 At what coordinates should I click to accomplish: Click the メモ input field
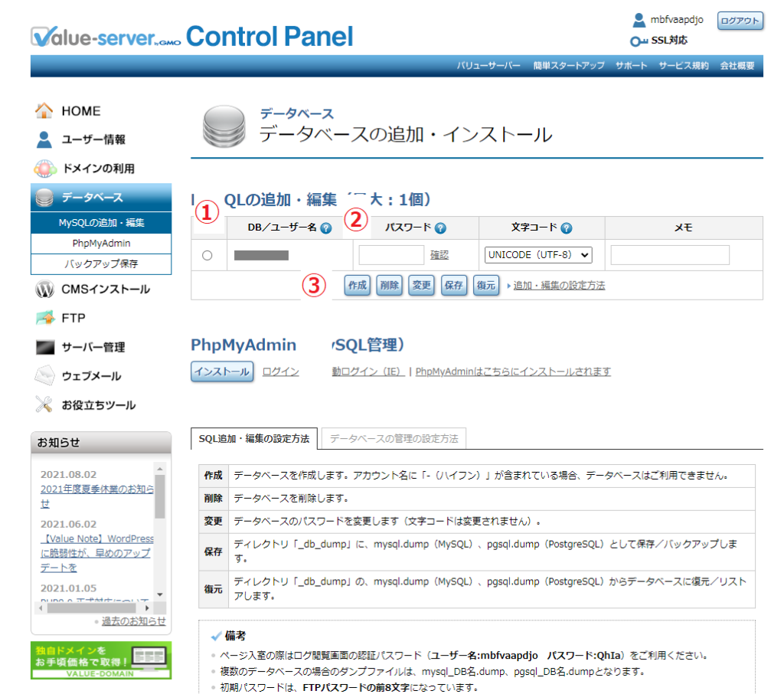[x=670, y=255]
